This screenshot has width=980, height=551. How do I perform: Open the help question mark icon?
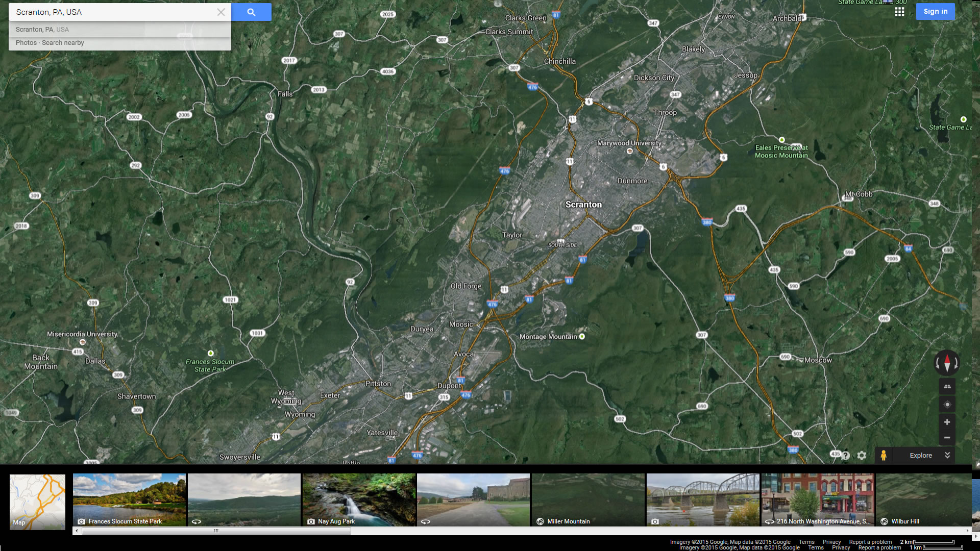tap(846, 456)
